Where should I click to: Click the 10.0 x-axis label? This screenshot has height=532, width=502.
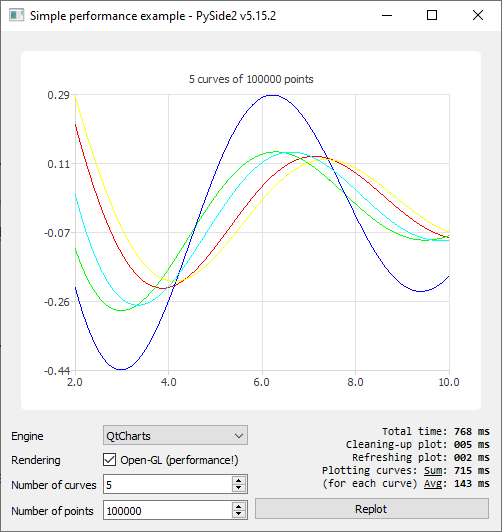coord(449,382)
